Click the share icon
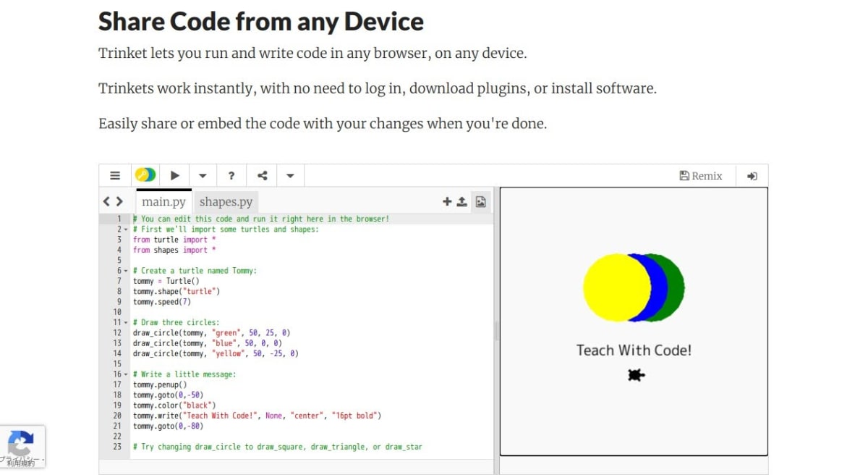The height and width of the screenshot is (475, 868). point(262,175)
